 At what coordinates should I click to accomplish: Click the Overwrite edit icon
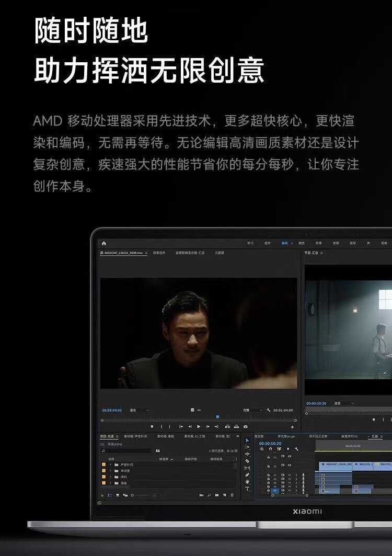236,427
